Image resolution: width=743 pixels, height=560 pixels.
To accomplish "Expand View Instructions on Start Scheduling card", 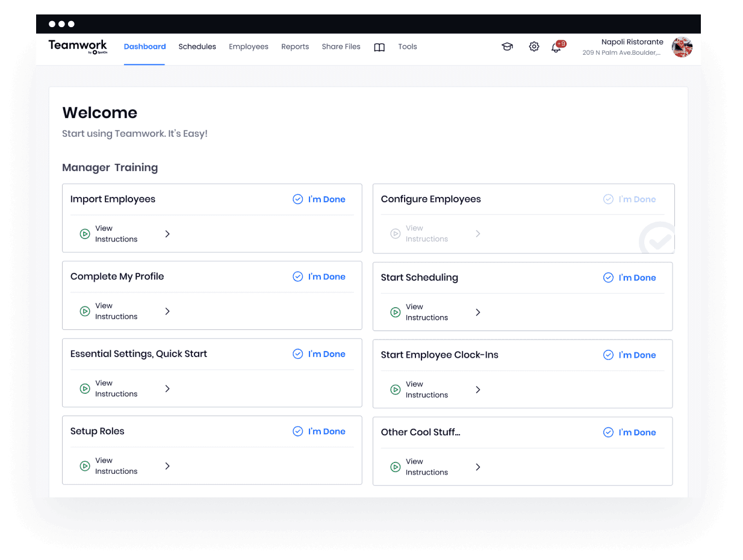I will coord(477,312).
